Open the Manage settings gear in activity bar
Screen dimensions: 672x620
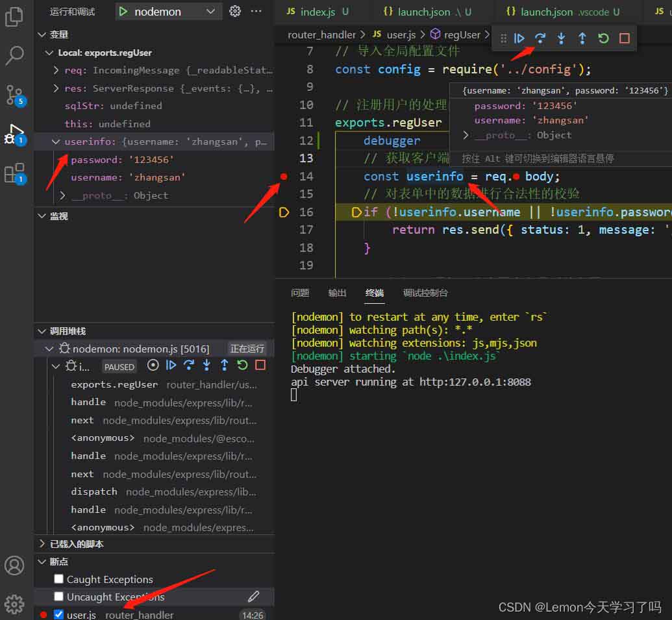coord(14,604)
